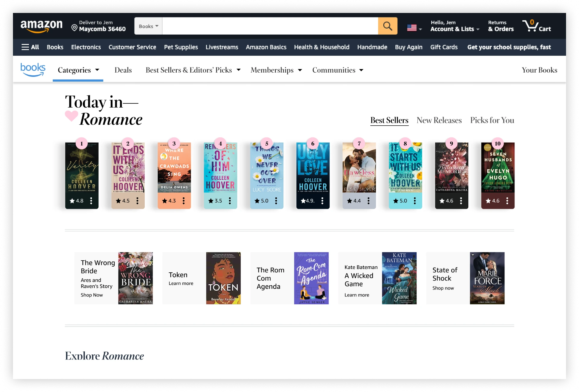Open the three-dot menu on Reminders of Him
Viewport: 579px width, 392px height.
click(x=230, y=201)
